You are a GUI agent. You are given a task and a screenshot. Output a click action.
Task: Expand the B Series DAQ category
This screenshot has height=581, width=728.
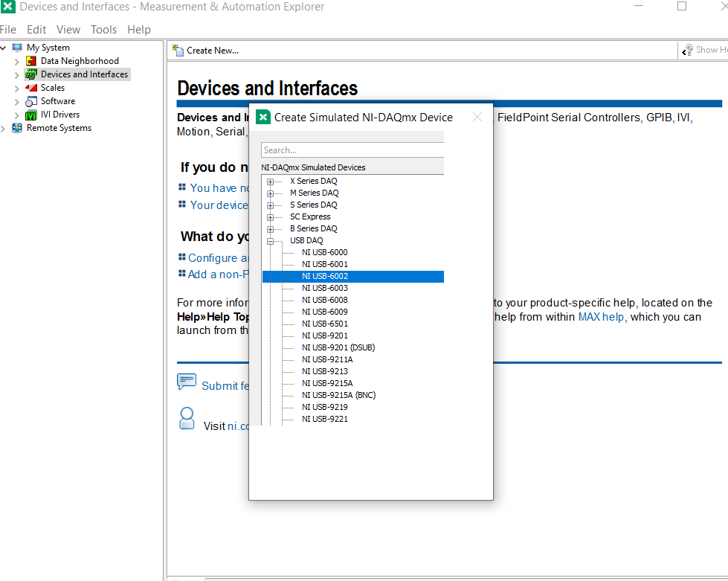click(270, 229)
